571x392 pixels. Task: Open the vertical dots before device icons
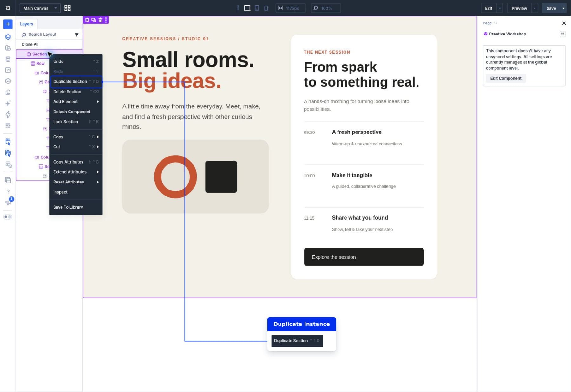[238, 8]
